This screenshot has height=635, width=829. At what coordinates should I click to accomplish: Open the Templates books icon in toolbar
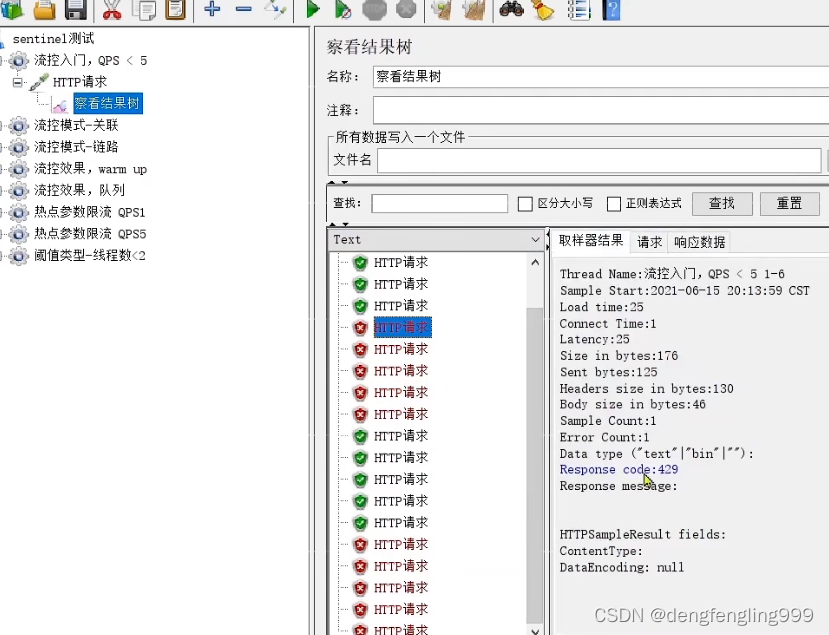12,8
